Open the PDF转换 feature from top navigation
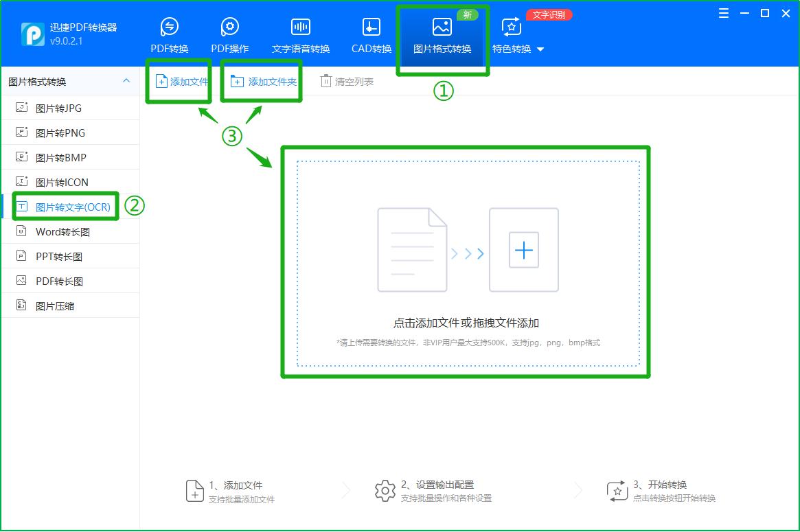Screen dimensions: 800x532 click(169, 32)
